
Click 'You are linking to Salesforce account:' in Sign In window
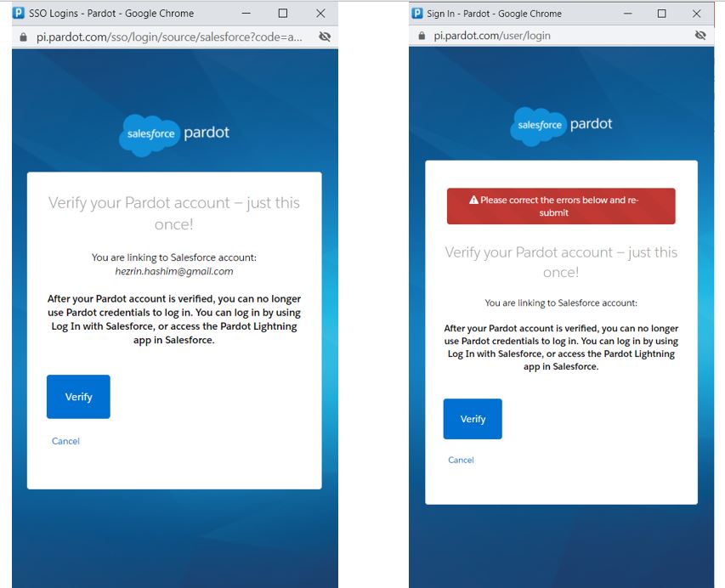point(561,302)
